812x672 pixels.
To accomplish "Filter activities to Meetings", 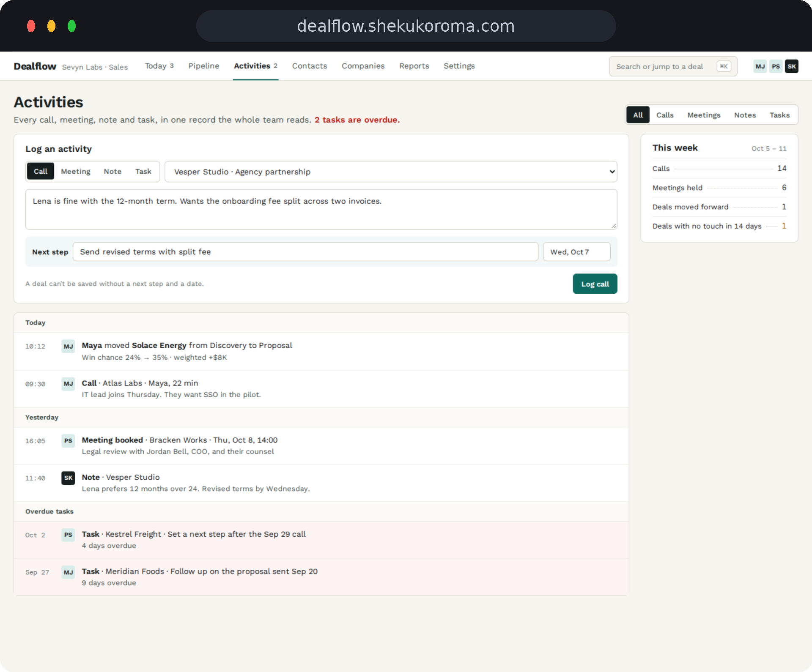I will [704, 115].
